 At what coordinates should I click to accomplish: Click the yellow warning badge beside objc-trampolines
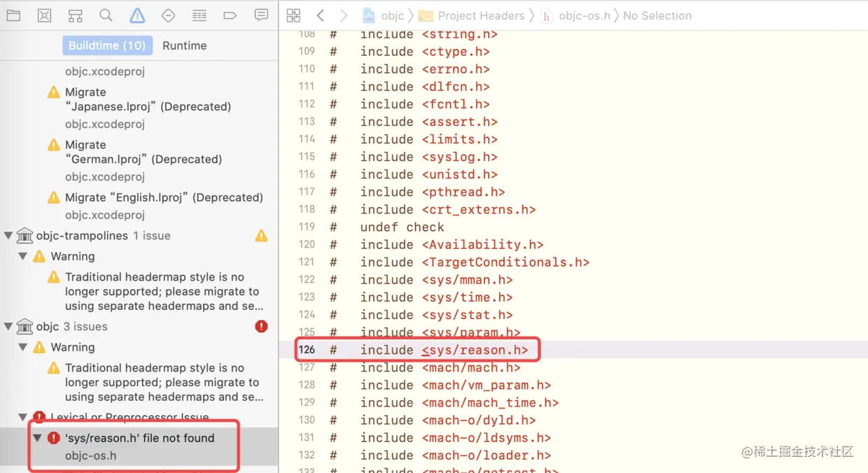pyautogui.click(x=261, y=236)
